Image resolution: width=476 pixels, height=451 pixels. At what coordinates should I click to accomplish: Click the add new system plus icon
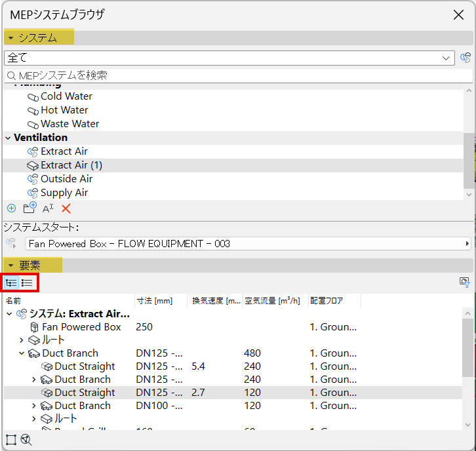12,208
